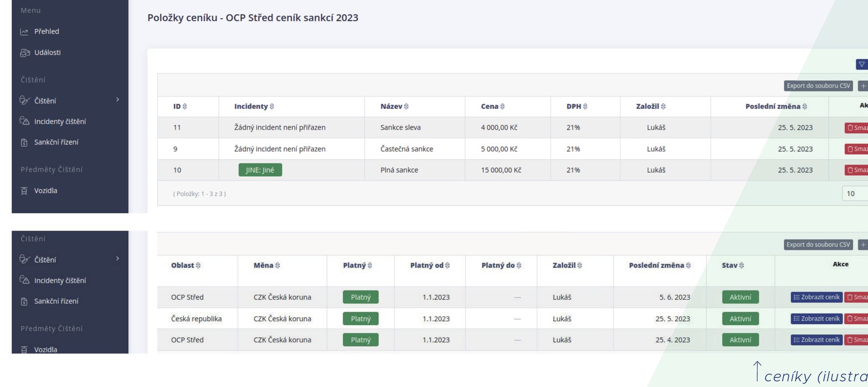The width and height of the screenshot is (868, 387).
Task: Click the JINE: Jiné incident badge
Action: pos(260,170)
